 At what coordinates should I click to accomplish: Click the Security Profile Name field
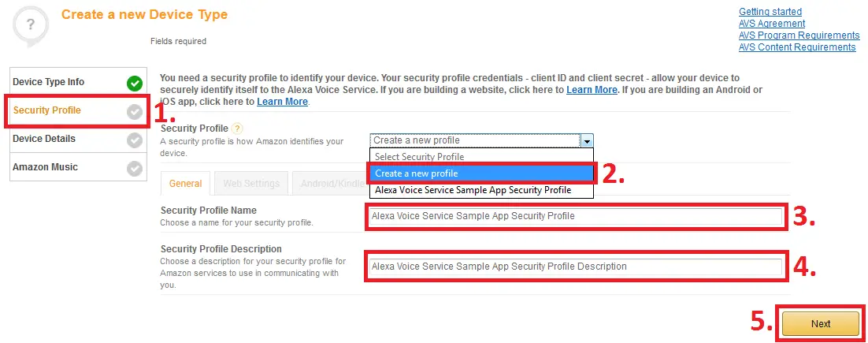tap(577, 216)
